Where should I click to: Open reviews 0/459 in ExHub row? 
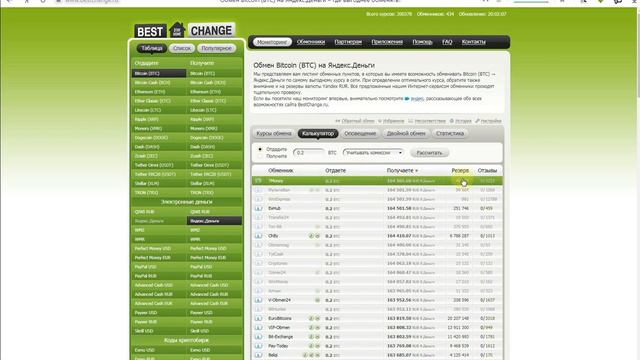click(x=486, y=208)
